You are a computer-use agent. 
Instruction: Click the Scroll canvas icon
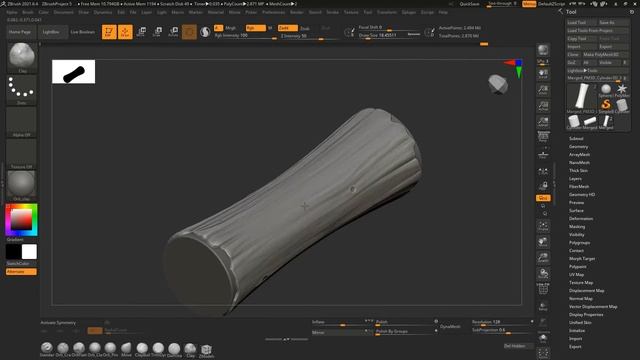point(543,74)
